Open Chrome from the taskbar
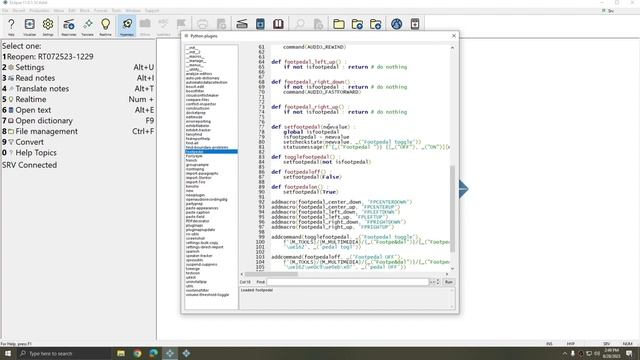The image size is (640, 360). [x=138, y=353]
